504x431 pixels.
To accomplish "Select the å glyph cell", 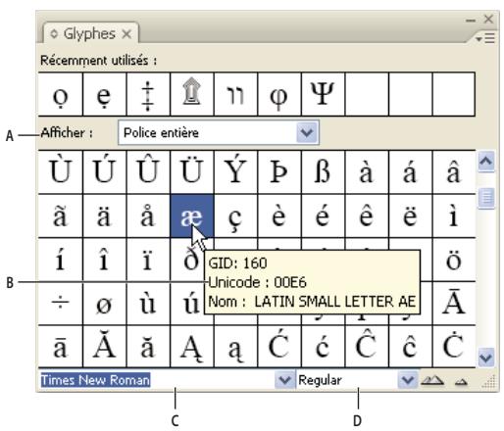I will (x=148, y=215).
